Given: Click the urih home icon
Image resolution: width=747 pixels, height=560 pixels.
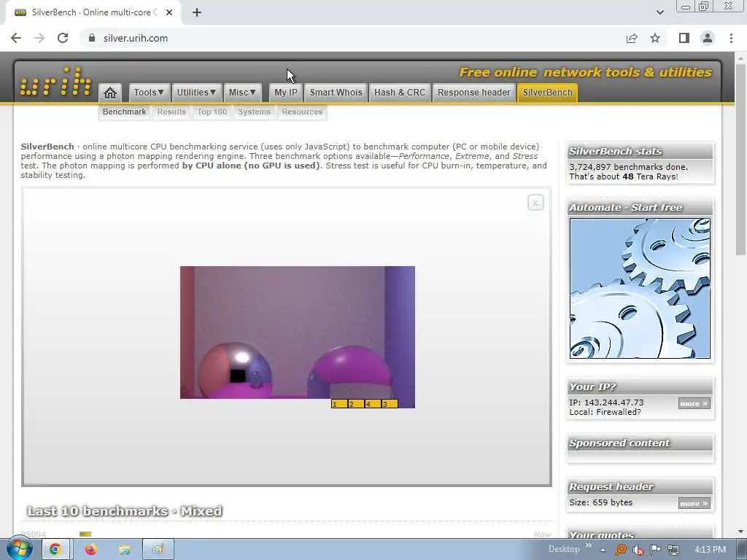Looking at the screenshot, I should tap(110, 93).
